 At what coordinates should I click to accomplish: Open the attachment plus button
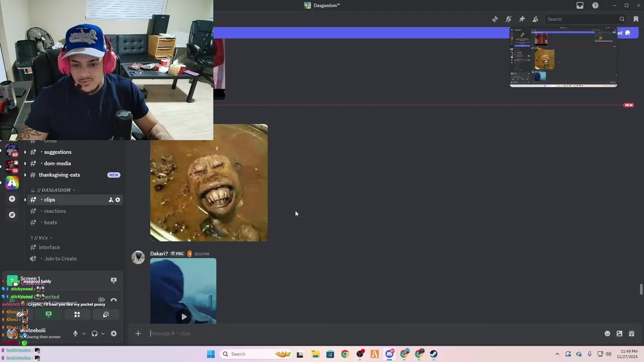(x=138, y=333)
